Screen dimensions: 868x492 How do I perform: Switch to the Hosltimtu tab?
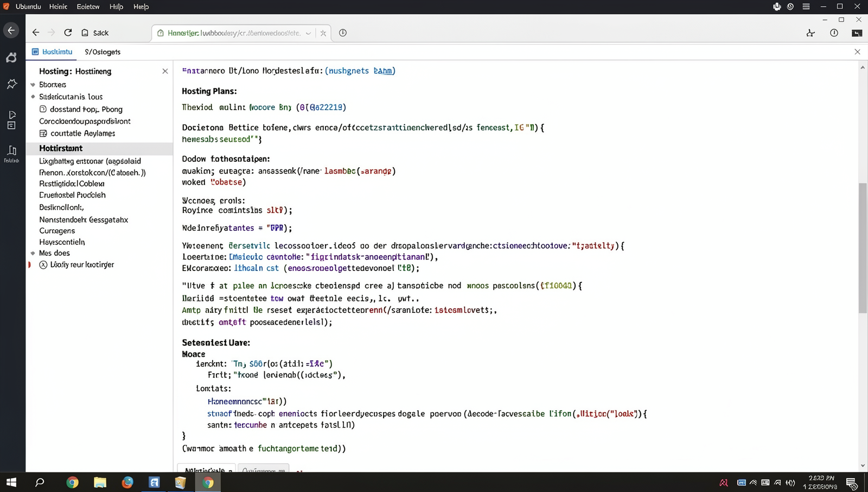52,52
